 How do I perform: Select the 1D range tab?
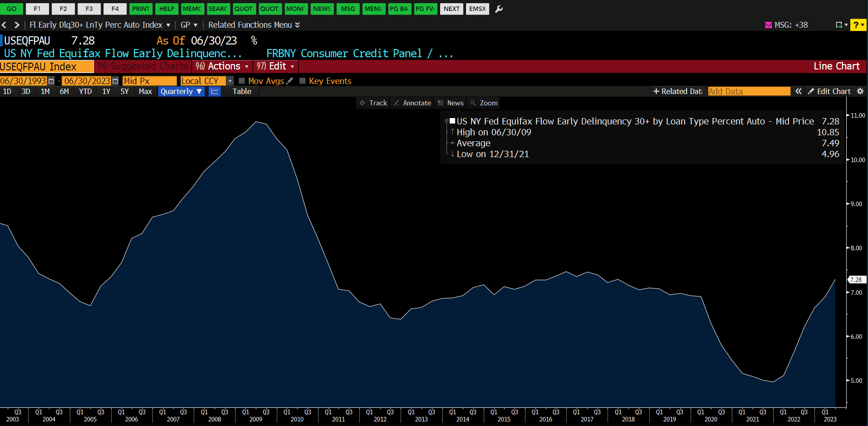[x=7, y=91]
